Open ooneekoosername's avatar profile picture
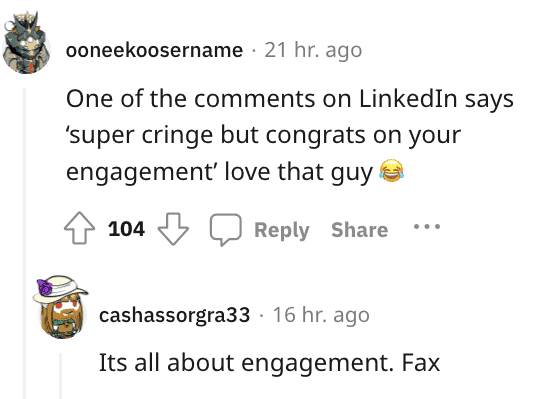The width and height of the screenshot is (538, 399). point(26,44)
